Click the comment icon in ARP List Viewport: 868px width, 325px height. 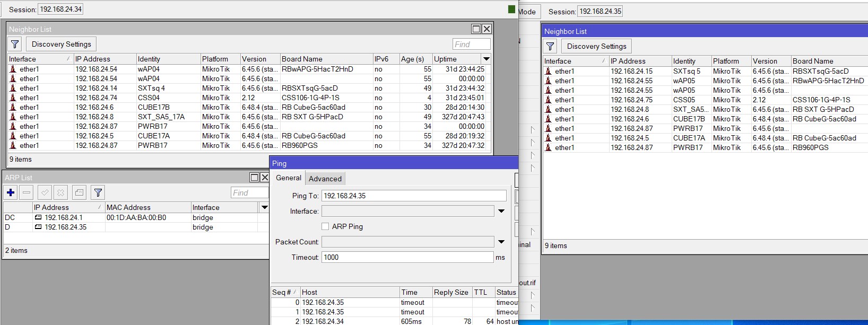click(x=79, y=192)
